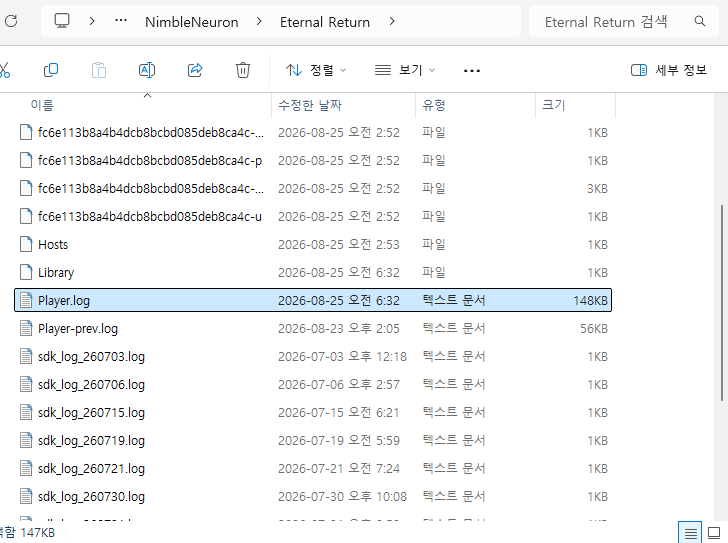The height and width of the screenshot is (543, 728).
Task: Click the Library file icon
Action: click(x=26, y=272)
